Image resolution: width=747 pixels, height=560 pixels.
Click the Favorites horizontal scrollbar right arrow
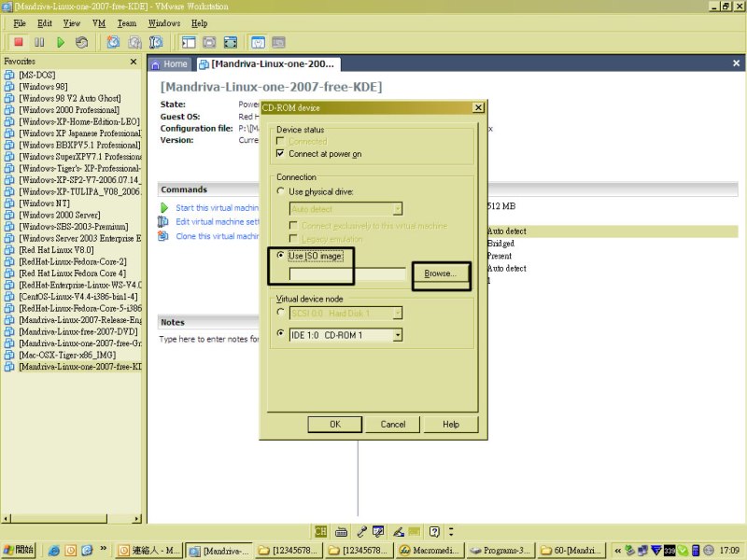[137, 519]
